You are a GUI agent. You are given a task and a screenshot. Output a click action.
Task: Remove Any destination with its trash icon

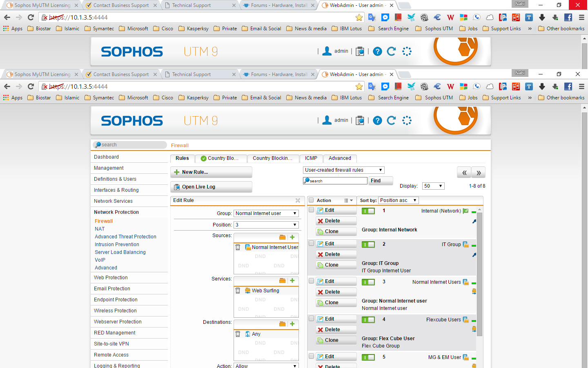click(x=238, y=334)
